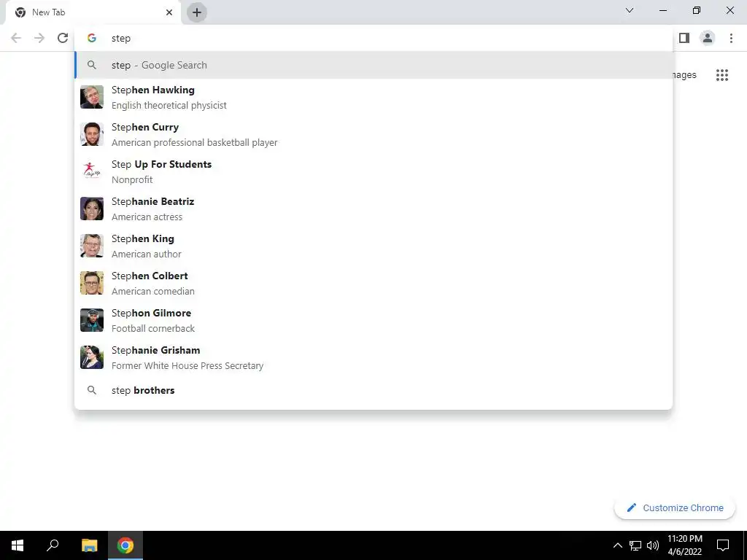
Task: Choose the Stephen King suggestion
Action: 373,246
